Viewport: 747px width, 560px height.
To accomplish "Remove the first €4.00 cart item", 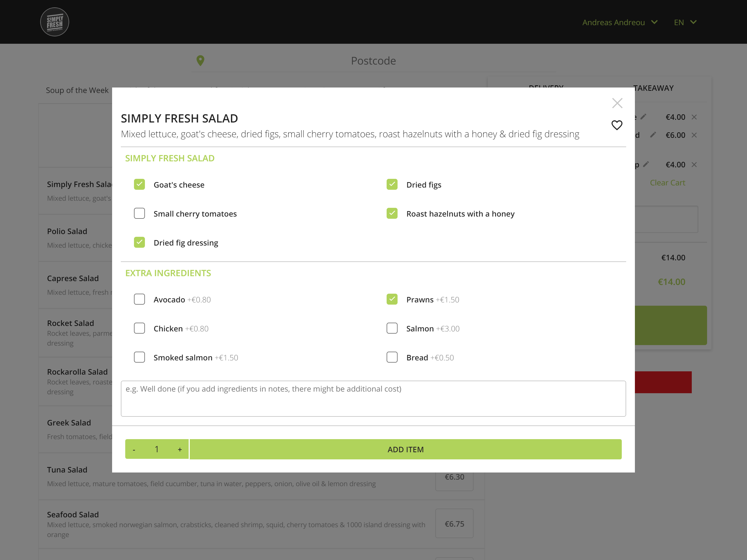I will 694,117.
